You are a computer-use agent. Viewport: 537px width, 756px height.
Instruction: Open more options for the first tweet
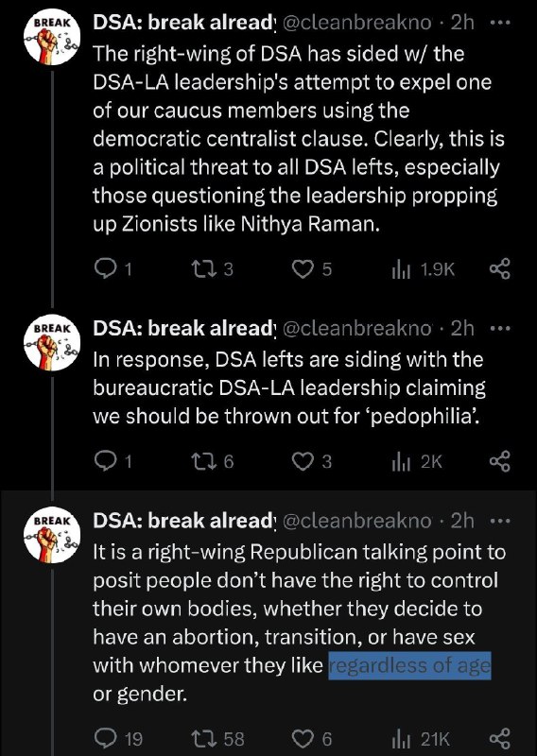click(x=500, y=23)
